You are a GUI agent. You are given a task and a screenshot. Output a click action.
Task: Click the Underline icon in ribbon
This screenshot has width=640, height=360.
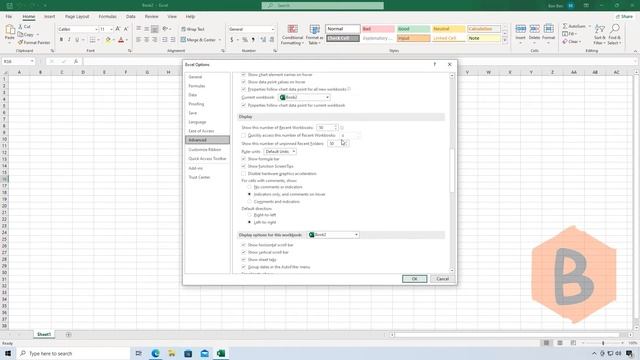(x=76, y=40)
